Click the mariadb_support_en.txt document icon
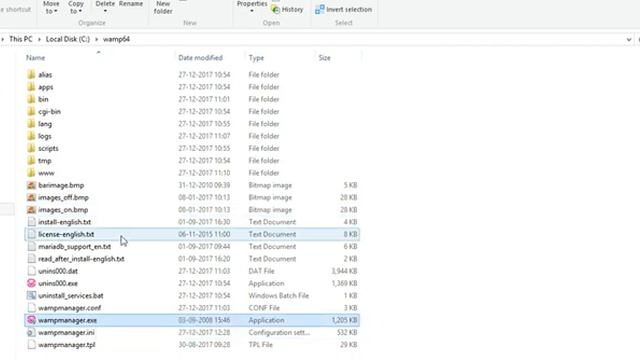 [x=31, y=247]
